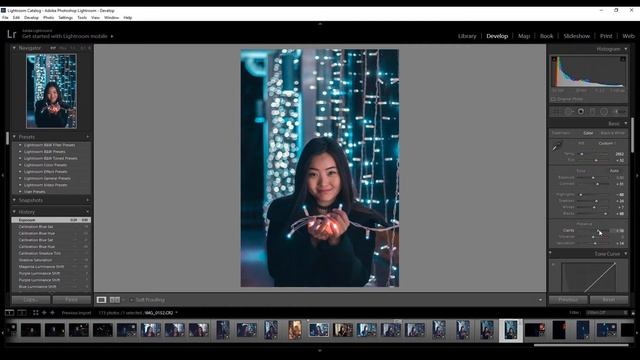Add new snapshot with plus icon
The height and width of the screenshot is (360, 640).
point(87,200)
